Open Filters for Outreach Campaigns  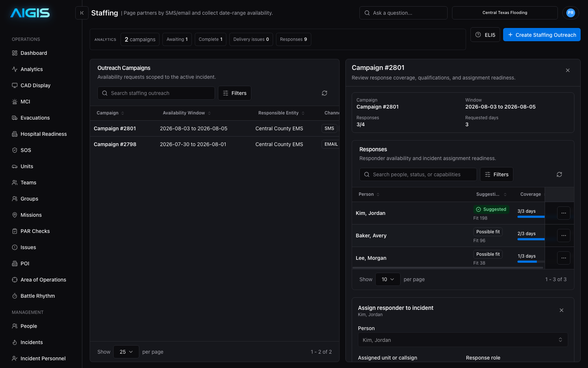pyautogui.click(x=234, y=93)
